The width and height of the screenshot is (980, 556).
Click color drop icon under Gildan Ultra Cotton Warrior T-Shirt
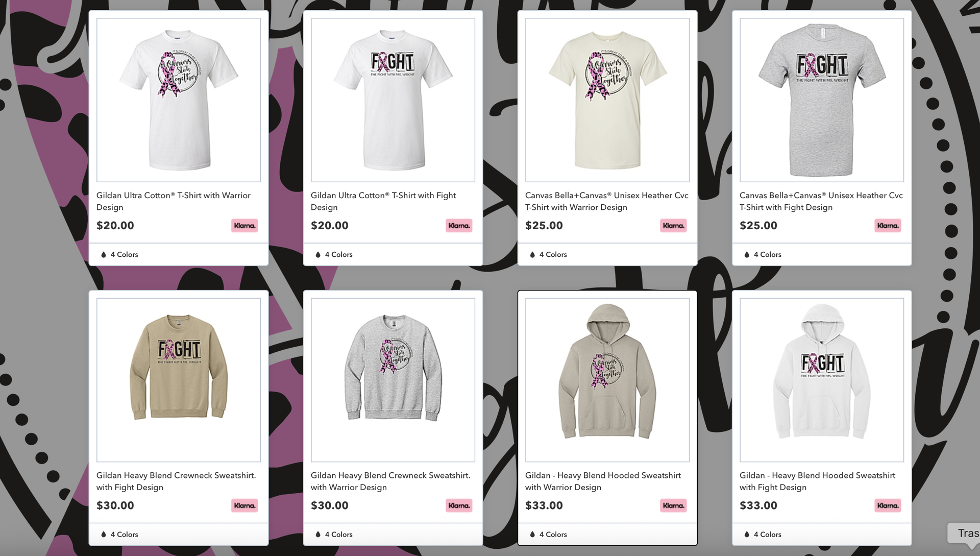(x=104, y=254)
